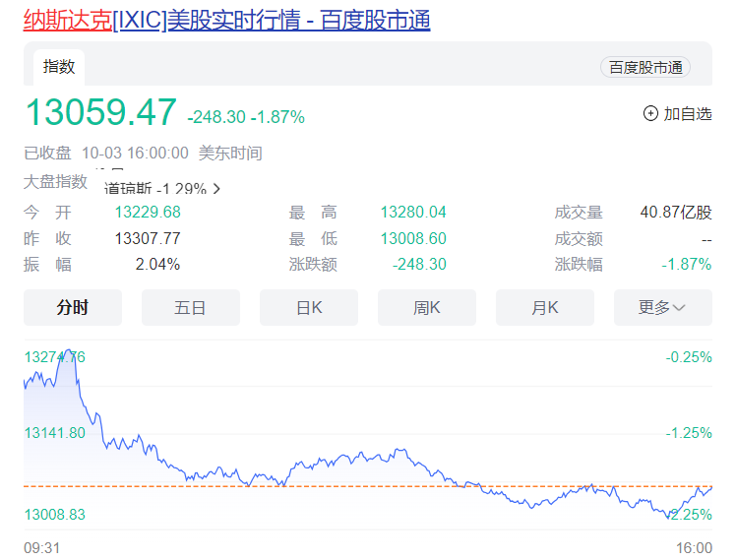
Task: Click the 最高 value 13280.04
Action: pyautogui.click(x=413, y=213)
